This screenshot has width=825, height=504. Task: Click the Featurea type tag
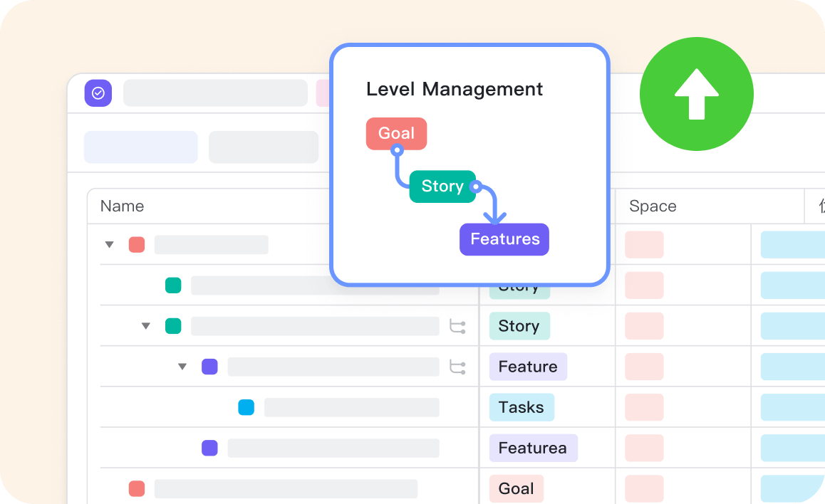[532, 448]
